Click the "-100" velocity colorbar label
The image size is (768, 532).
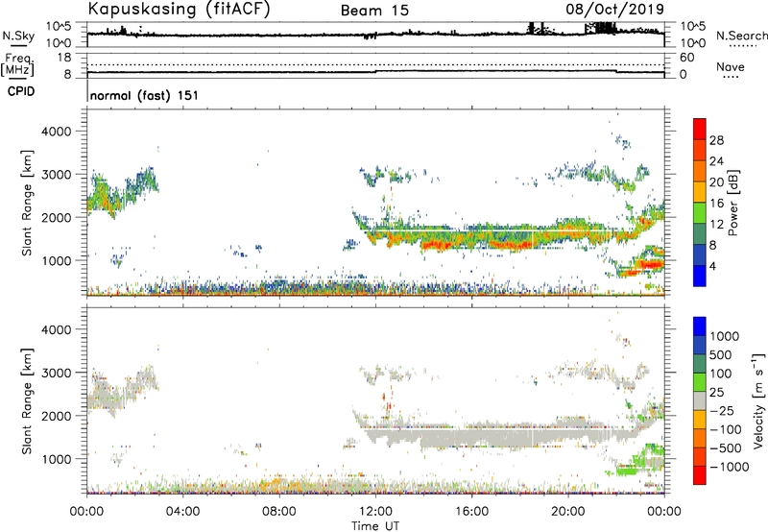(x=726, y=429)
